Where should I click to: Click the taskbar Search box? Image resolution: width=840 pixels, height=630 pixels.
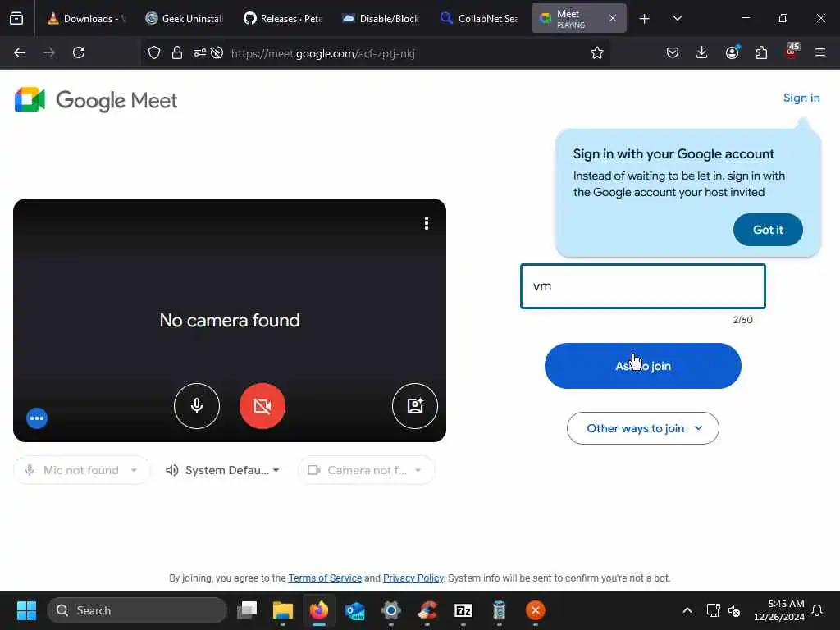[137, 610]
